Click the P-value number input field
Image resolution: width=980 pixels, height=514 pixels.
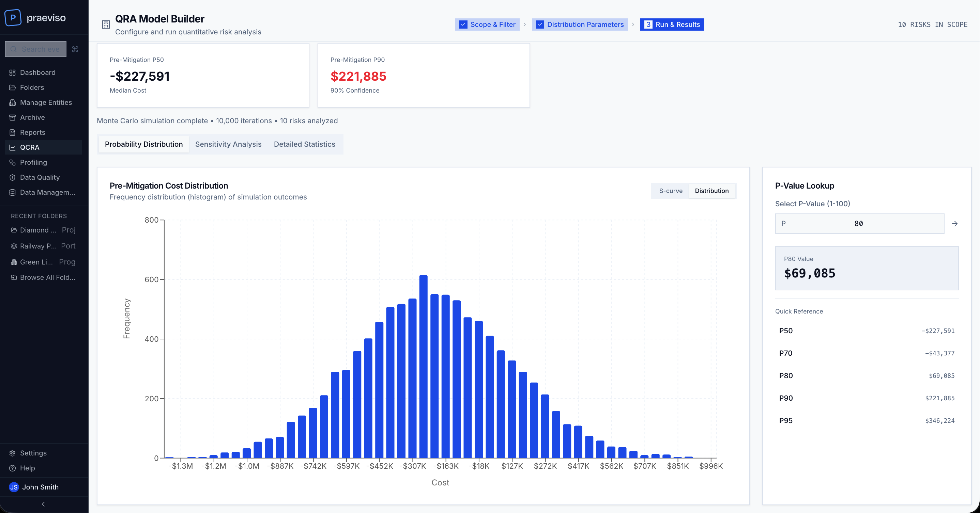click(859, 224)
